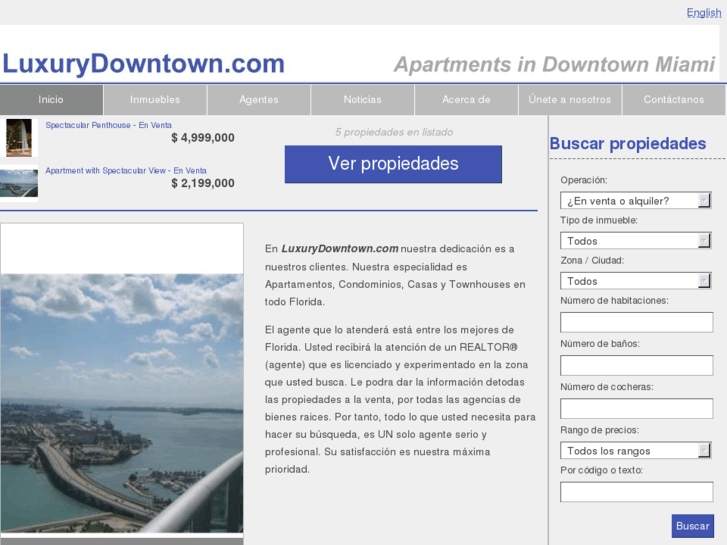The width and height of the screenshot is (727, 545).
Task: Open the Spectacular Penthouse - En Venta link
Action: (108, 125)
